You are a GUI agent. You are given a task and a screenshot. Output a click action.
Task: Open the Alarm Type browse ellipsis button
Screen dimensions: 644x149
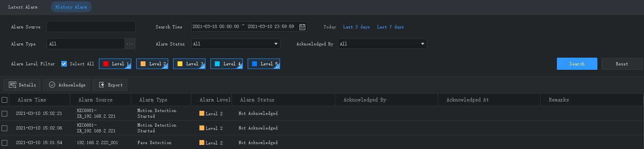click(x=130, y=44)
